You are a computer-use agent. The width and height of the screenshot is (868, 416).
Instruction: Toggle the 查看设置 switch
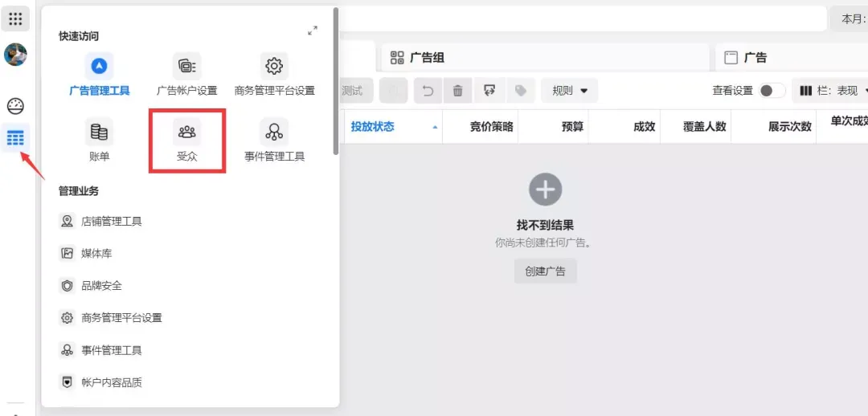click(x=772, y=91)
